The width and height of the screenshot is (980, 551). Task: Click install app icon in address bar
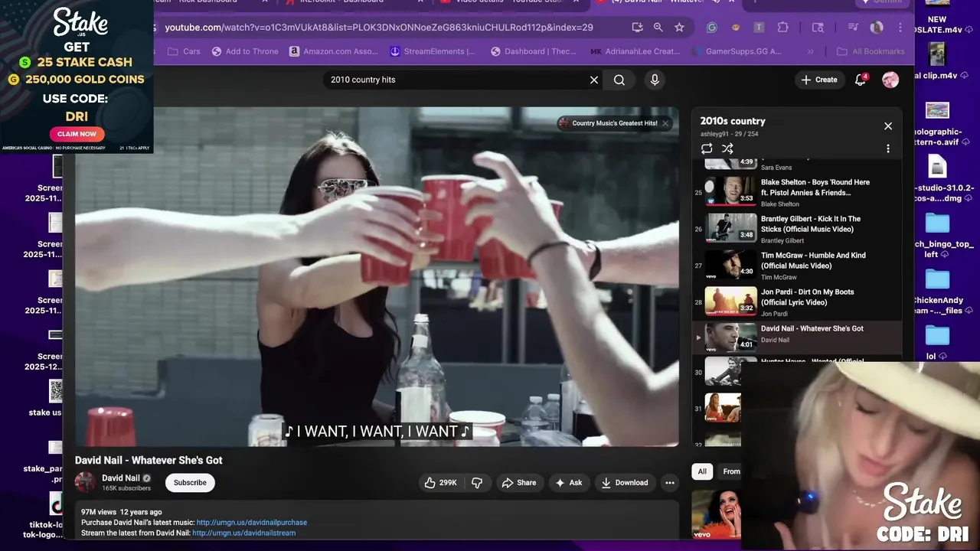click(x=637, y=28)
